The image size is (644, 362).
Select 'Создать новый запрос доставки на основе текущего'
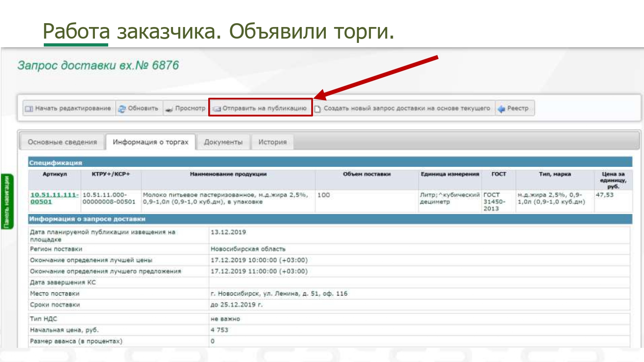(x=406, y=109)
